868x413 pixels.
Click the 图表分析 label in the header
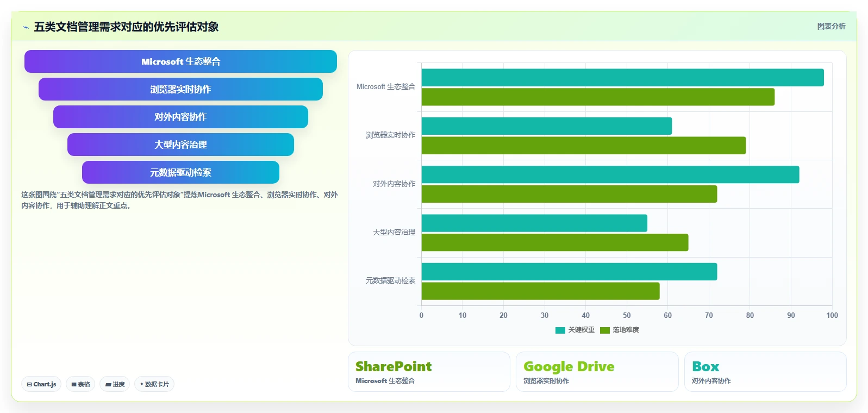pos(831,26)
